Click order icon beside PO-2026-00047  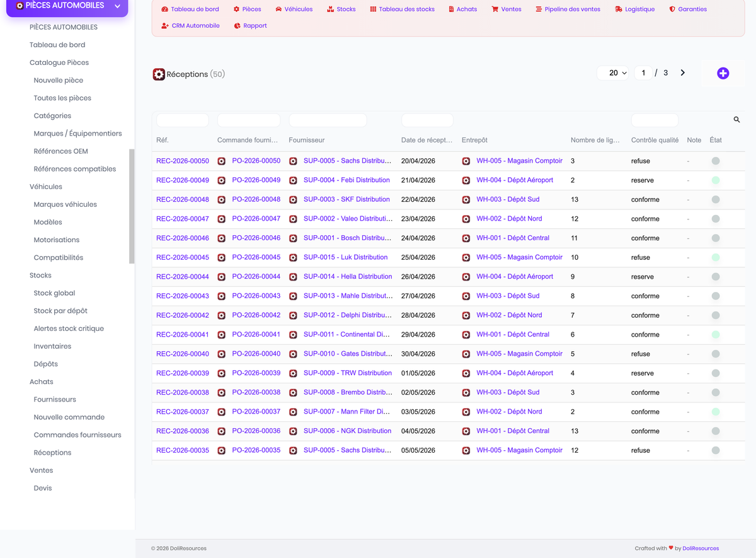(x=221, y=219)
